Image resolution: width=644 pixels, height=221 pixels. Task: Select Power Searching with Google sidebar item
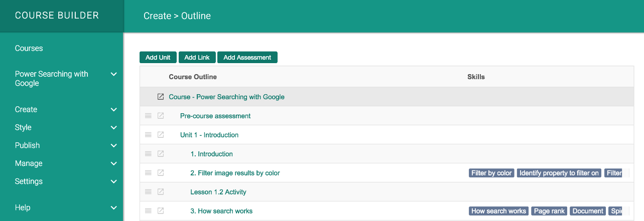[52, 79]
